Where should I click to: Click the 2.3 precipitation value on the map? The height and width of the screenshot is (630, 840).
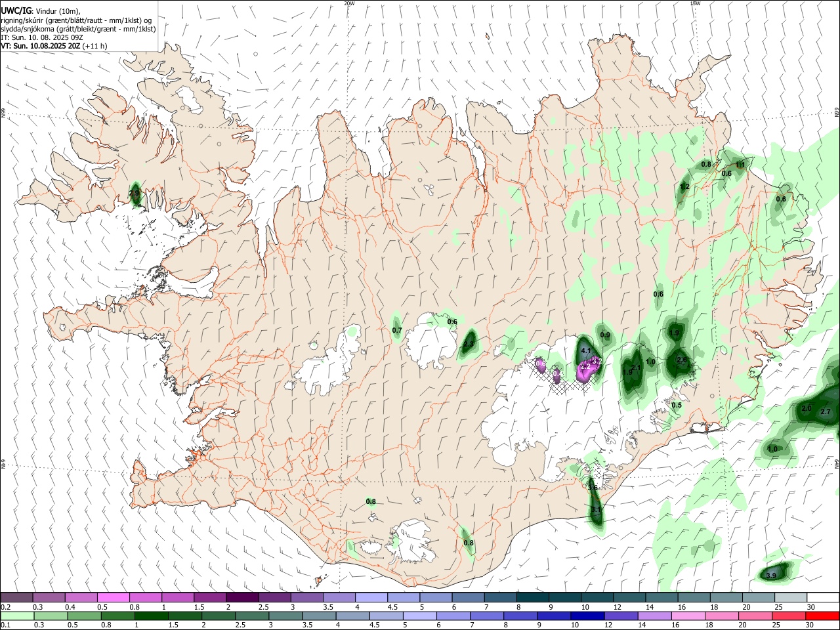click(469, 344)
